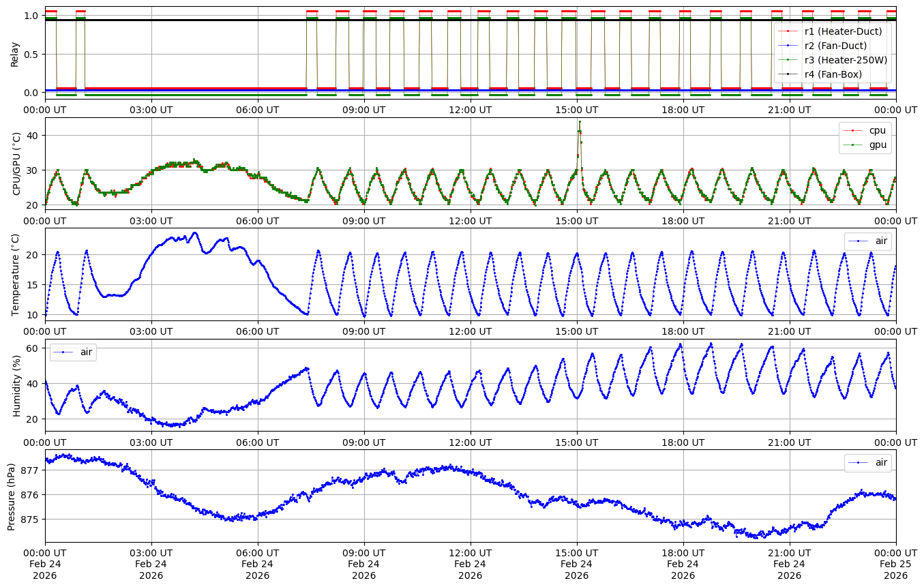Click the green gpu legend marker
Image resolution: width=924 pixels, height=587 pixels.
pyautogui.click(x=852, y=145)
